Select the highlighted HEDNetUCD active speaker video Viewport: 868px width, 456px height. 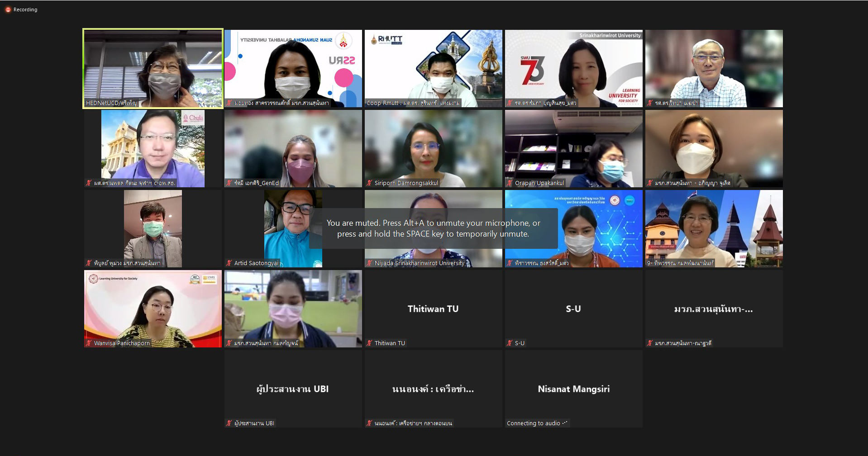point(153,68)
